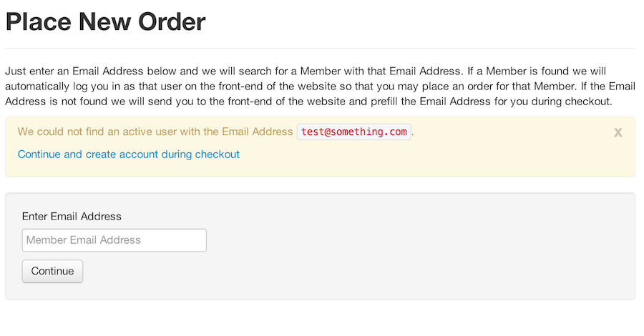Select the test@something.com email code text

tap(354, 132)
